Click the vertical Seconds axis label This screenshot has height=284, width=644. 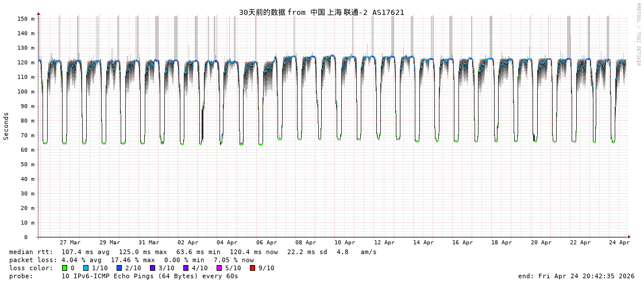click(x=6, y=126)
